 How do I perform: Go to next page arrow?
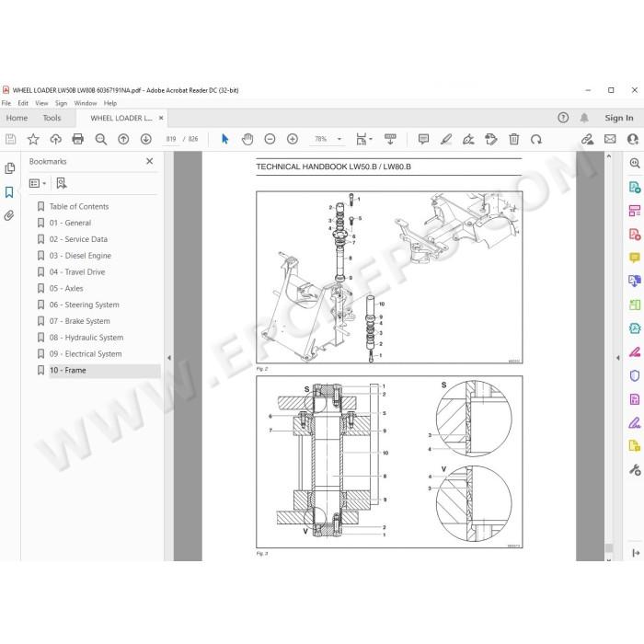tap(145, 139)
